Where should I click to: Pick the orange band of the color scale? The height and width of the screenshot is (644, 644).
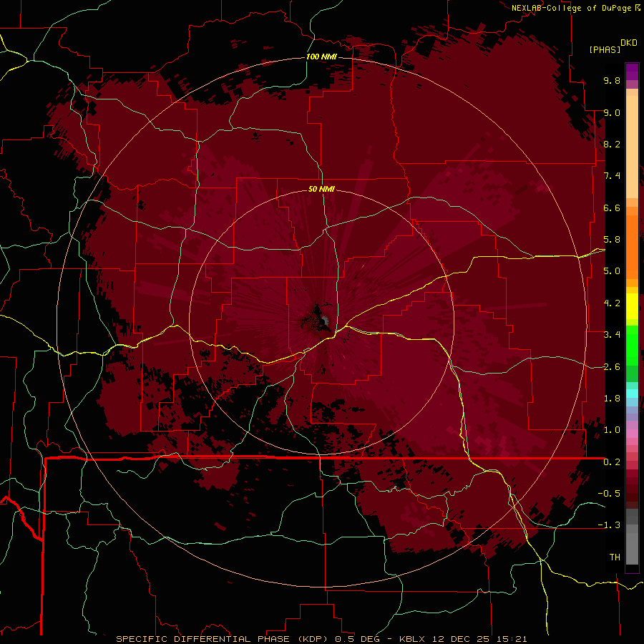click(x=632, y=246)
